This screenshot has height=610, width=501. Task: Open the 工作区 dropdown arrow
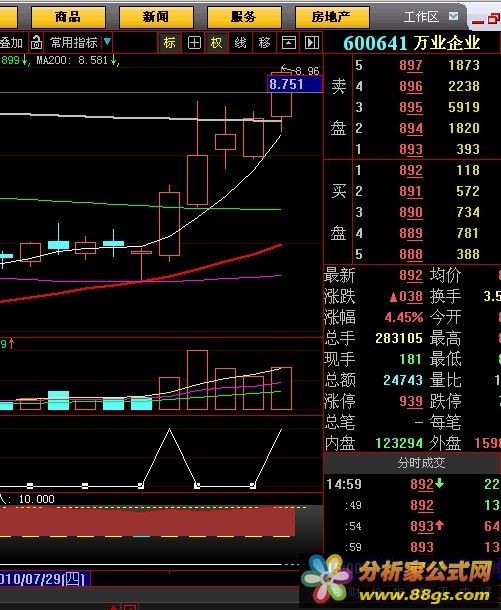tap(453, 16)
